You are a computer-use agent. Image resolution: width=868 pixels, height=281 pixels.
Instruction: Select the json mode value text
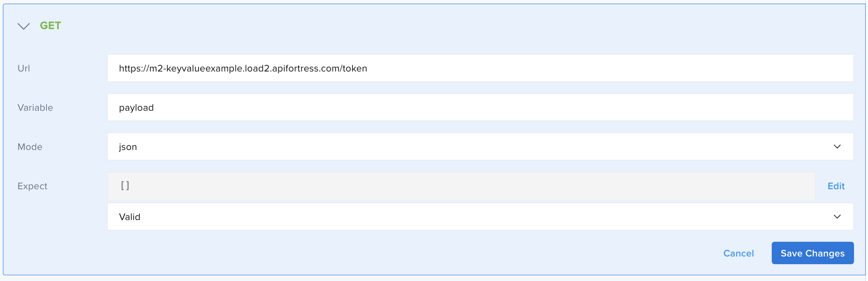127,146
